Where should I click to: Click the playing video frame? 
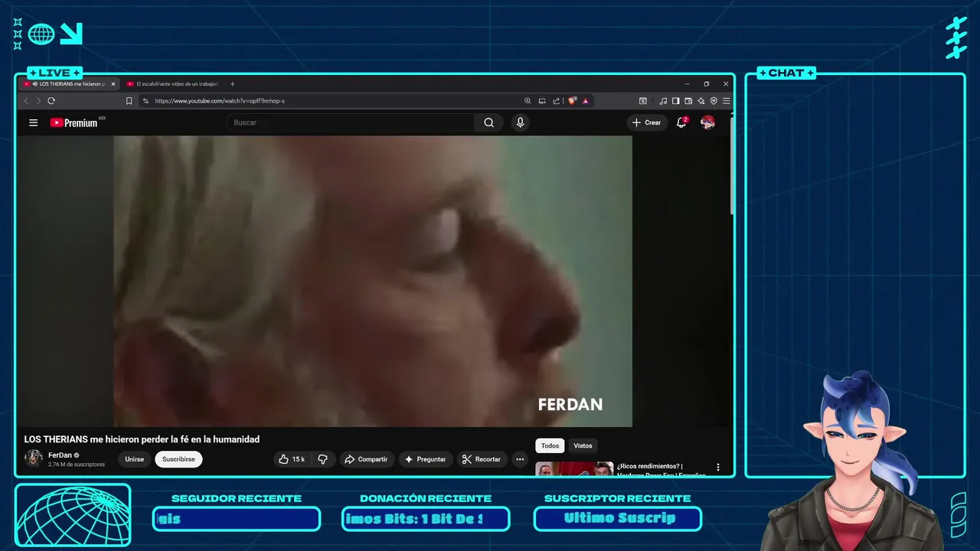tap(373, 281)
